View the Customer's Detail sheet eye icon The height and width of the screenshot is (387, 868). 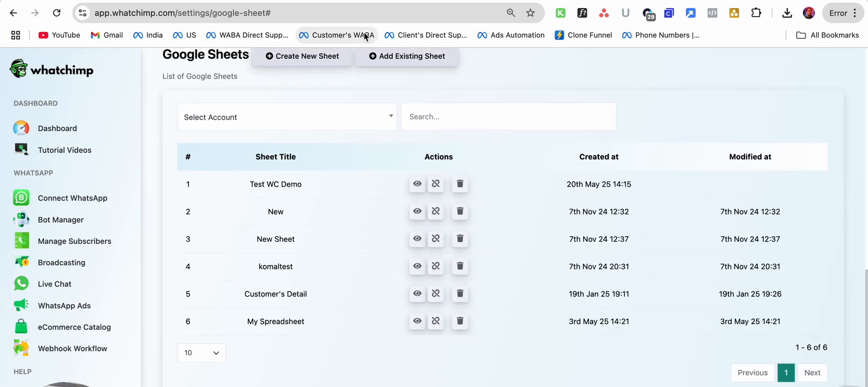pos(417,294)
